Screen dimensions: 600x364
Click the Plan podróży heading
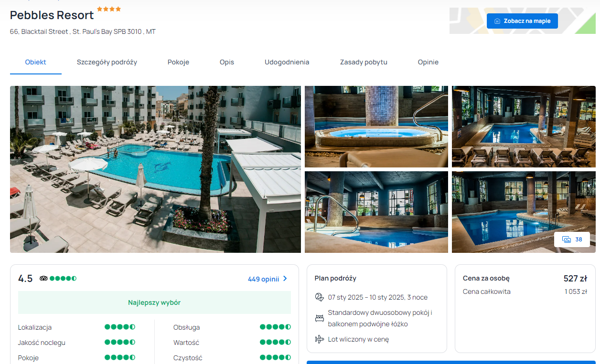pos(335,278)
